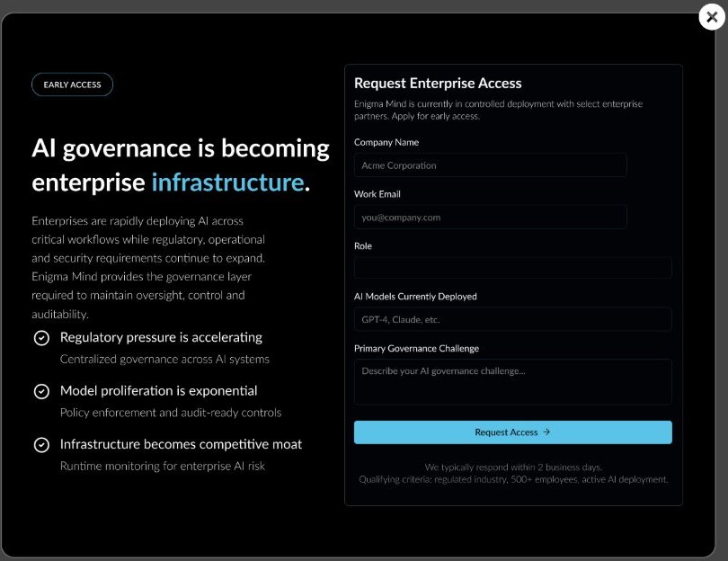The height and width of the screenshot is (561, 728).
Task: Click the 'Primary Governance Challenge' label
Action: tap(416, 348)
